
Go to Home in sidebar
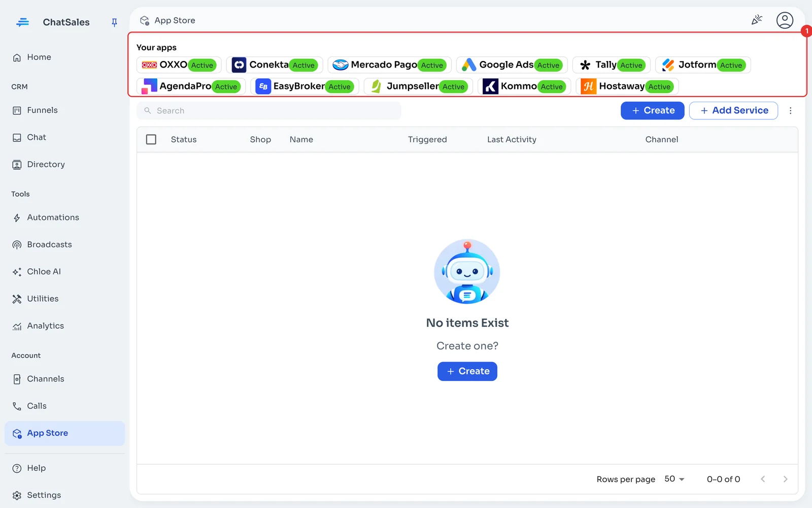click(x=64, y=57)
